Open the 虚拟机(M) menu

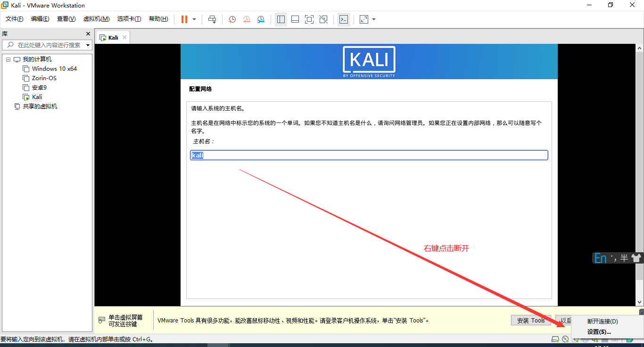pos(96,19)
